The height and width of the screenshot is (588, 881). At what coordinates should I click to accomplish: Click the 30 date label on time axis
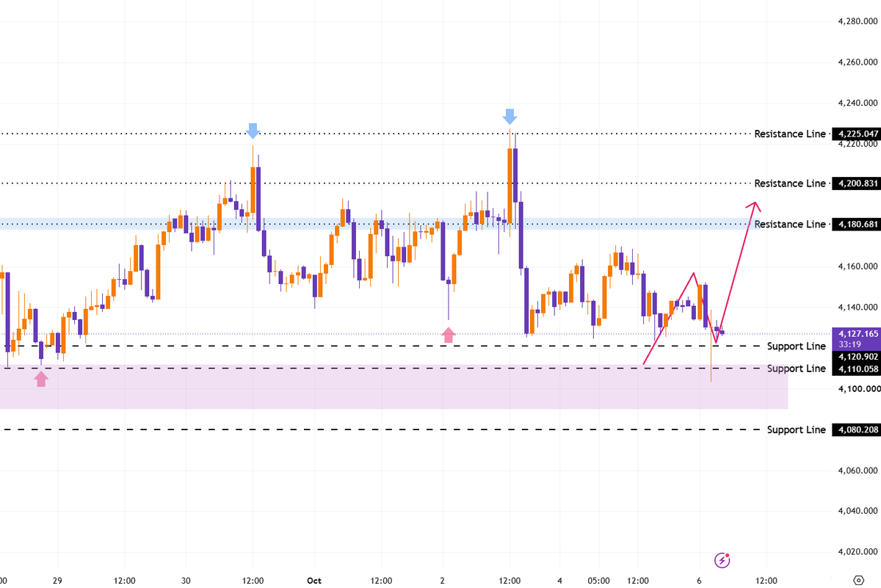coord(186,580)
